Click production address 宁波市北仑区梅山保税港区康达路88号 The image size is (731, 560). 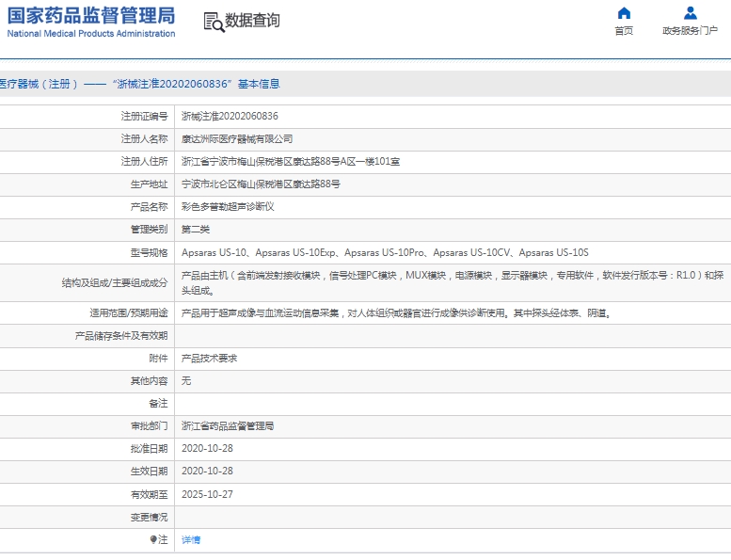tap(261, 184)
